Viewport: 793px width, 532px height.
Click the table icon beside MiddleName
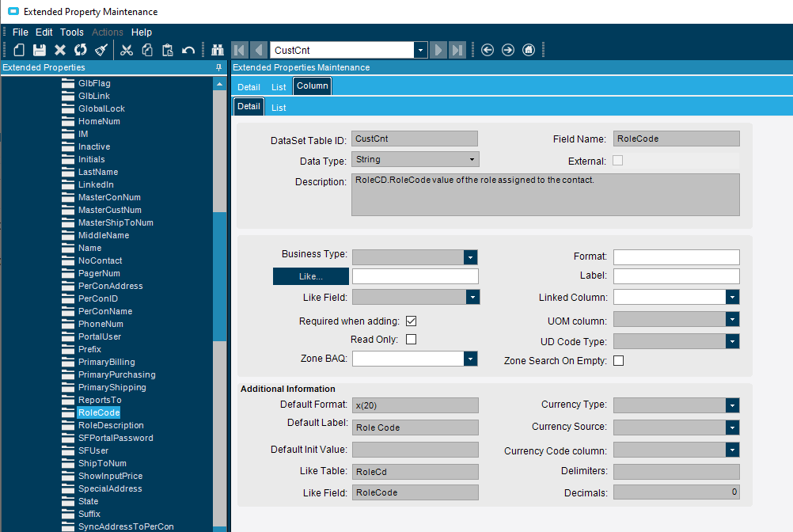tap(68, 236)
